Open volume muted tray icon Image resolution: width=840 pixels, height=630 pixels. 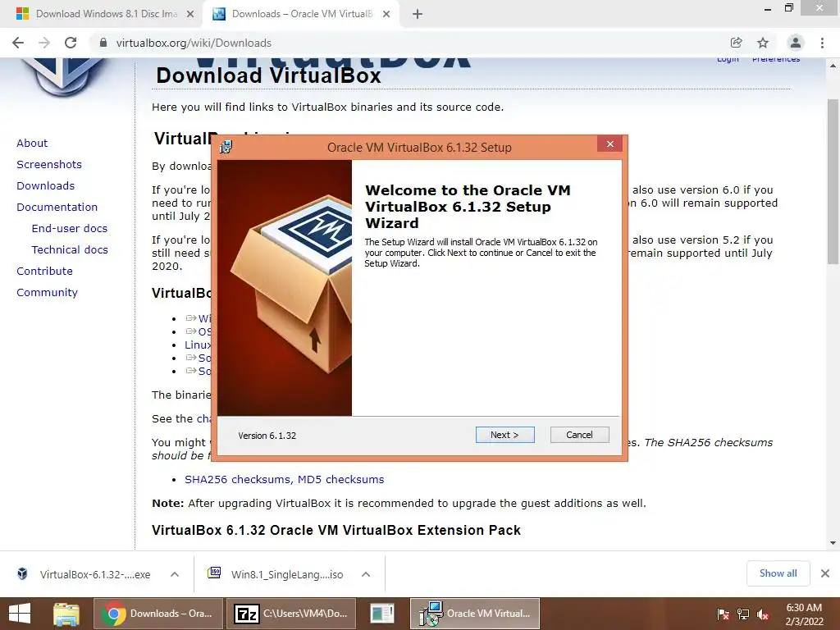tap(763, 614)
